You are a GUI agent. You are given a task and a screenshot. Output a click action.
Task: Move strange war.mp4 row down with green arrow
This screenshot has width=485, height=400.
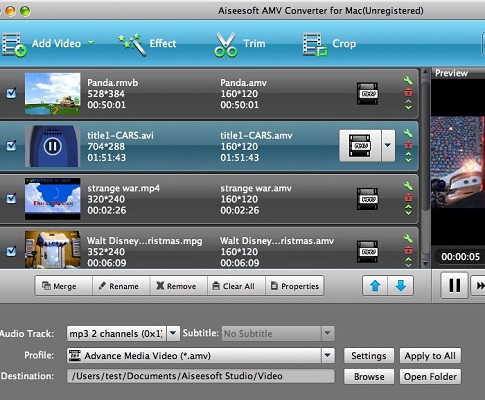point(408,213)
